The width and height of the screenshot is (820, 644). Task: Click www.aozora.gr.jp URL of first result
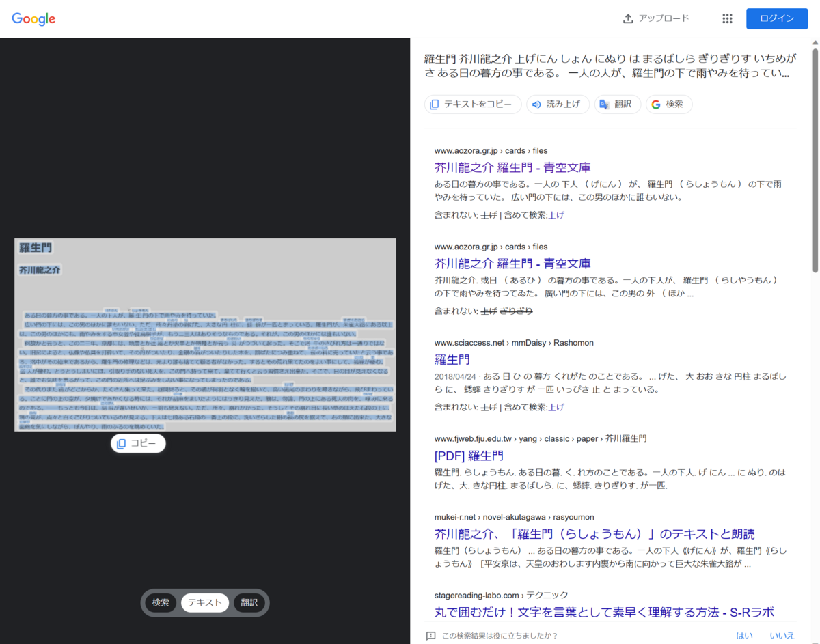(491, 151)
